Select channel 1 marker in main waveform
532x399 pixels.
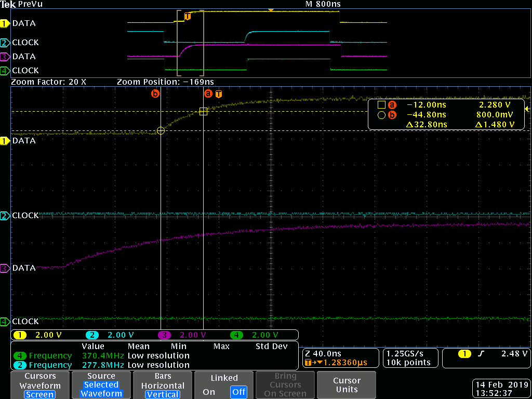[5, 141]
